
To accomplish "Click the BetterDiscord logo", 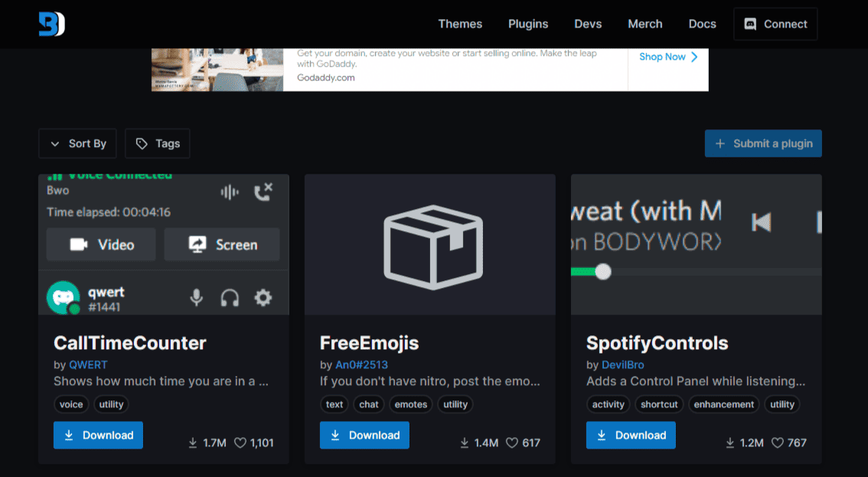I will (51, 24).
